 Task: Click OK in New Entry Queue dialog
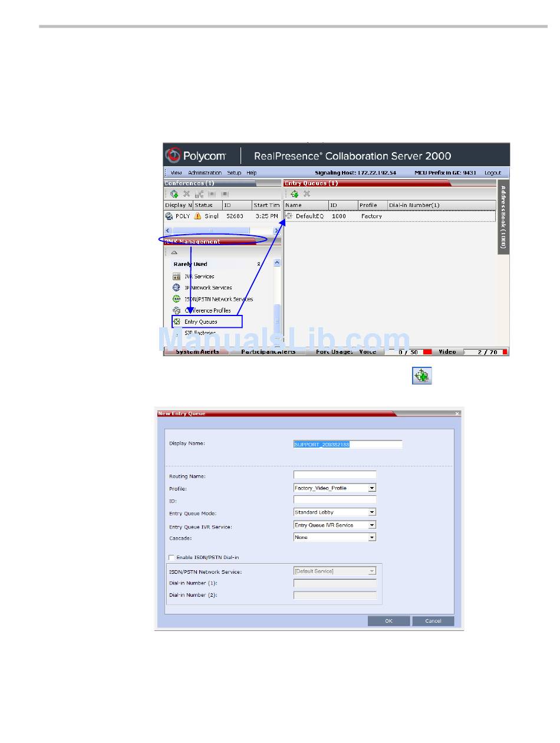pos(388,621)
